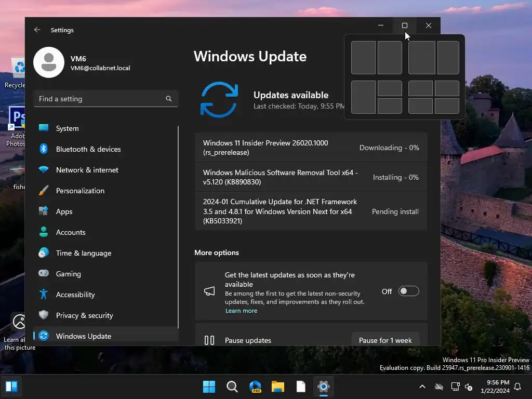Go back using the Settings back arrow

coord(37,30)
